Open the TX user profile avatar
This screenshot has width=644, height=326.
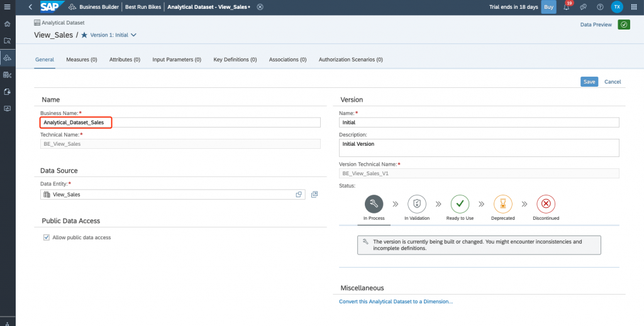pyautogui.click(x=617, y=7)
